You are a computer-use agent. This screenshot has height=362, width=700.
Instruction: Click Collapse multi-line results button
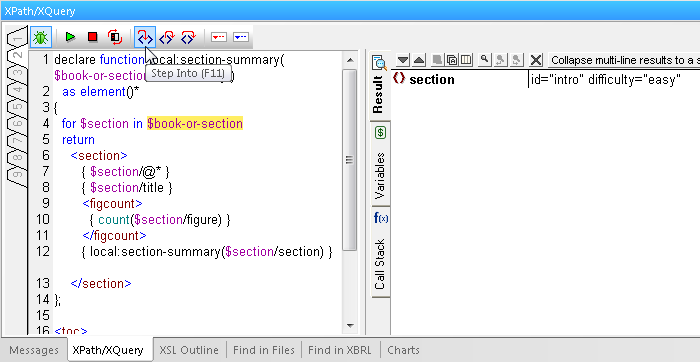tap(624, 60)
